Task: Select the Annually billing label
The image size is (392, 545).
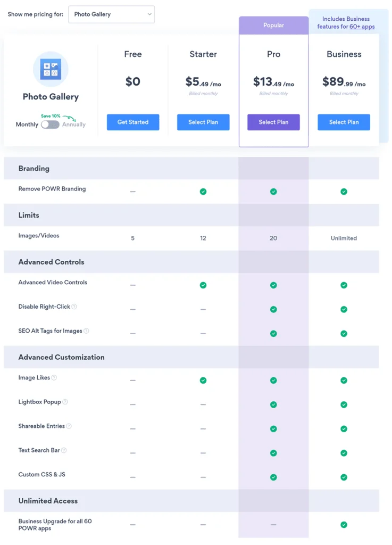Action: coord(73,125)
